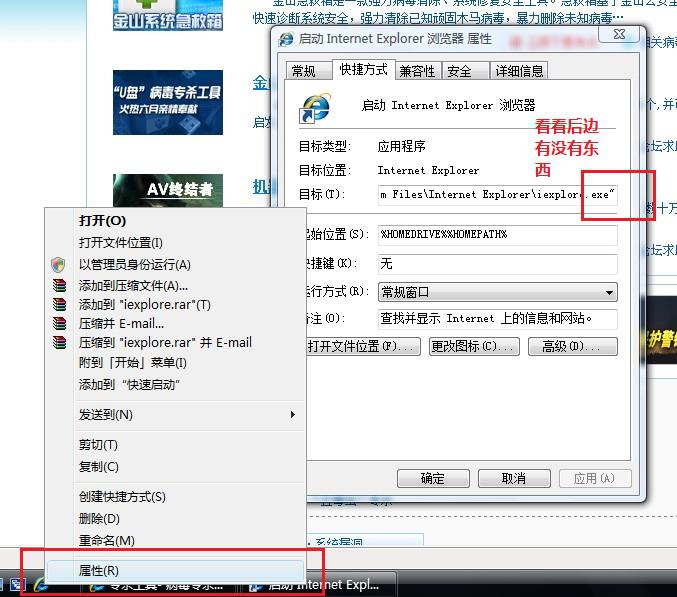
Task: Select 重命名(M) menu entry
Action: click(107, 540)
